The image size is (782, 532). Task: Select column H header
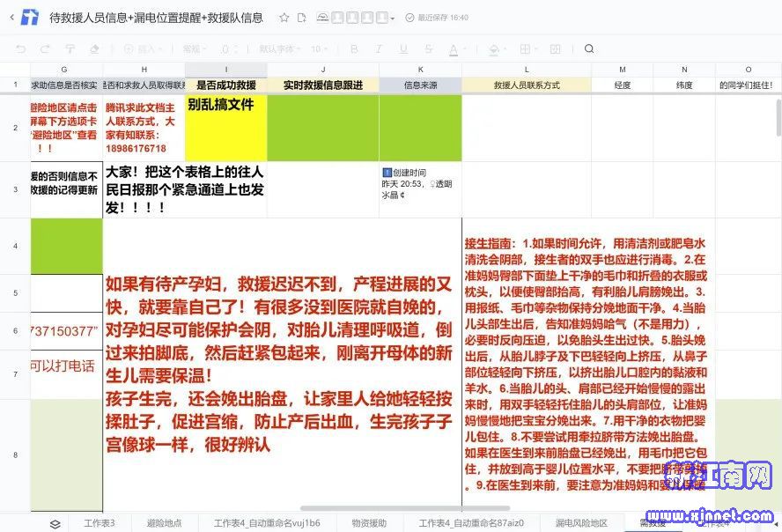click(144, 70)
